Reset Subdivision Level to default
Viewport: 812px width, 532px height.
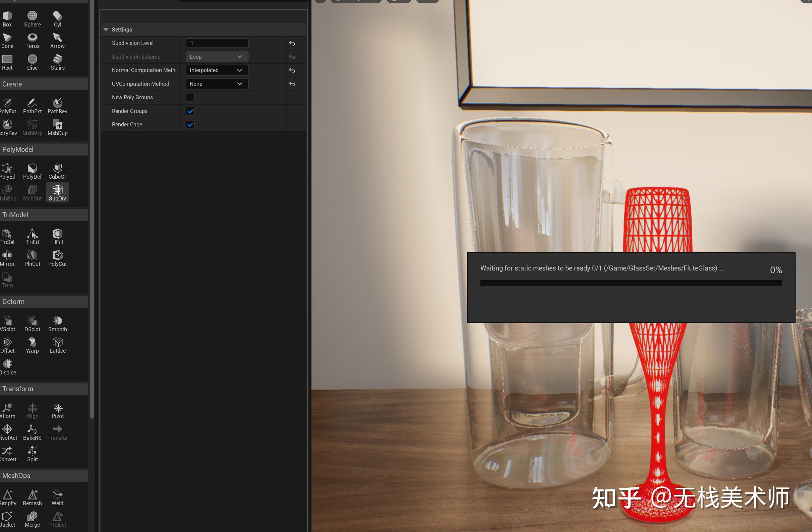292,43
